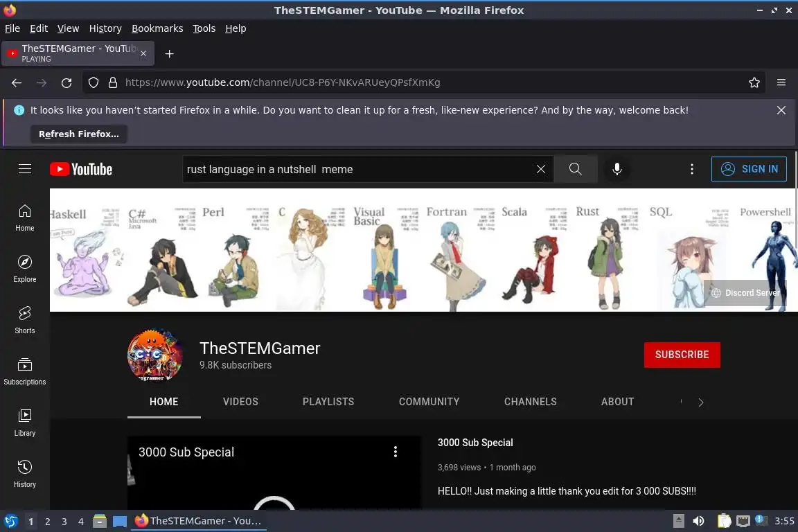Open a new browser tab
Screen dimensions: 798x532
coord(170,53)
